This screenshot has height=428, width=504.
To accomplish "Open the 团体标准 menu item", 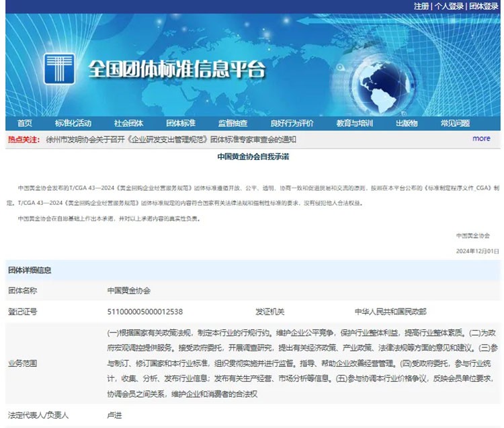I will (x=181, y=123).
